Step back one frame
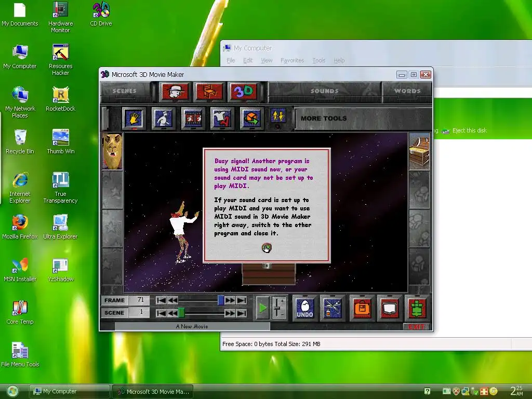 172,300
